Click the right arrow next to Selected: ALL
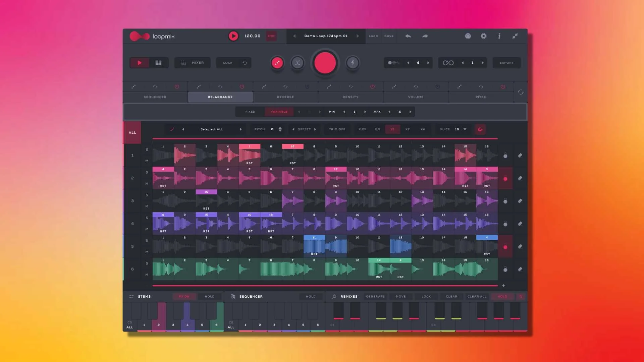The width and height of the screenshot is (644, 362). click(x=240, y=129)
